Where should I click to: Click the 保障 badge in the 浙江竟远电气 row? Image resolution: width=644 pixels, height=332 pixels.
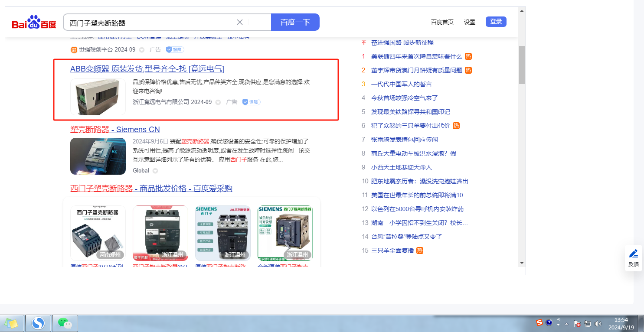(x=251, y=102)
